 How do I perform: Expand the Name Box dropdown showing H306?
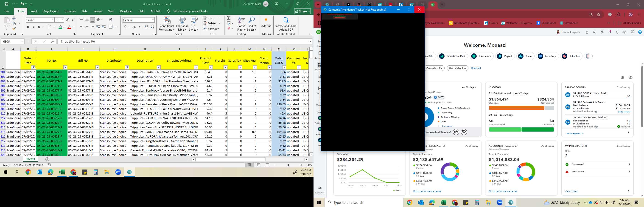22,41
